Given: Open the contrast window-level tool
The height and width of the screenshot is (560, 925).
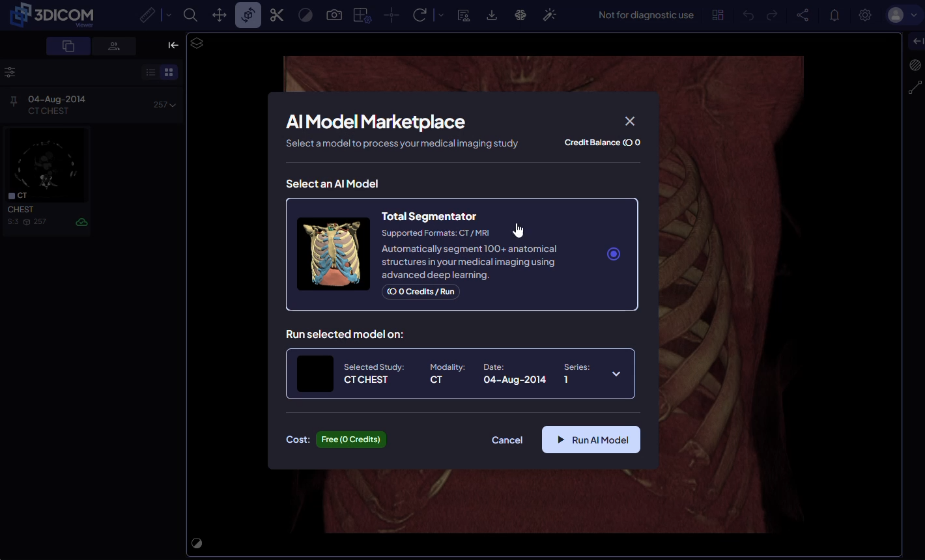Looking at the screenshot, I should (306, 15).
